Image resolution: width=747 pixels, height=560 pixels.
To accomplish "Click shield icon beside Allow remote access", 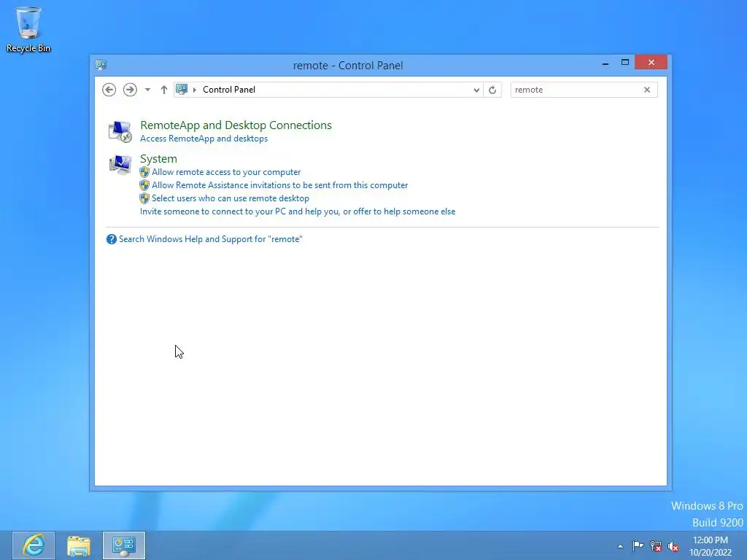I will [x=144, y=172].
